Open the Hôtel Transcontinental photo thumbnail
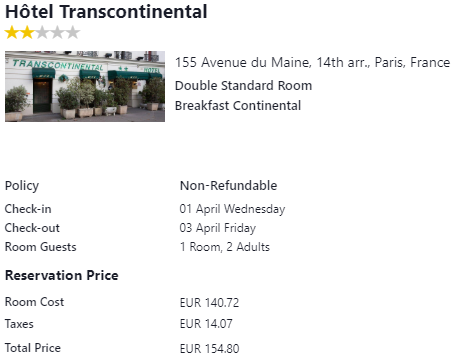Viewport: 464px width, 361px height. click(x=85, y=86)
